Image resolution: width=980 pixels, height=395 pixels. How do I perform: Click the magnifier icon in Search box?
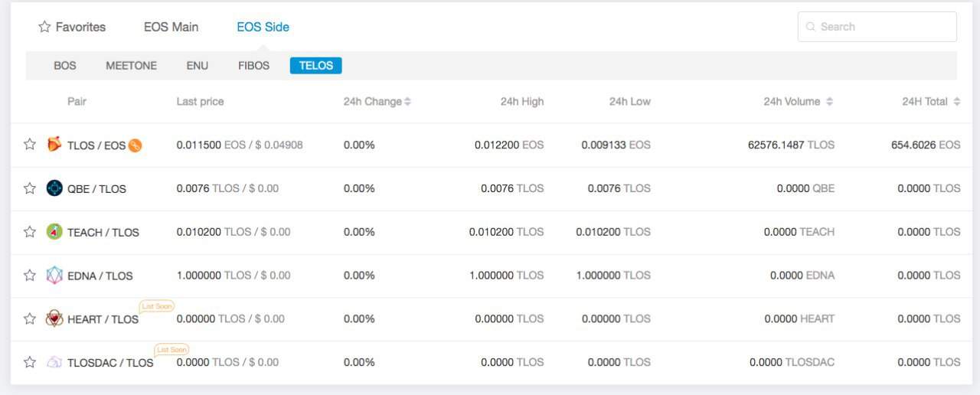coord(811,27)
